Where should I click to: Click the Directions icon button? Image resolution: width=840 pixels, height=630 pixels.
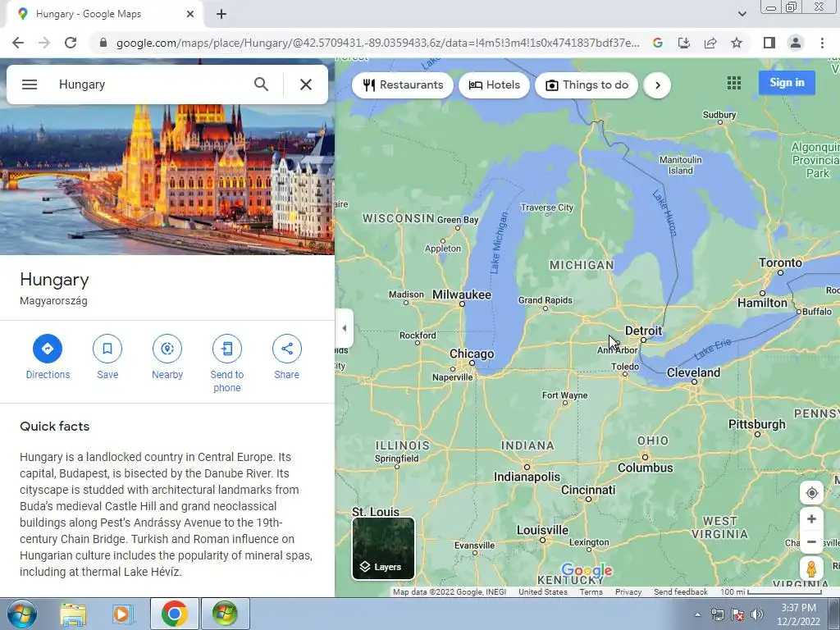point(48,349)
